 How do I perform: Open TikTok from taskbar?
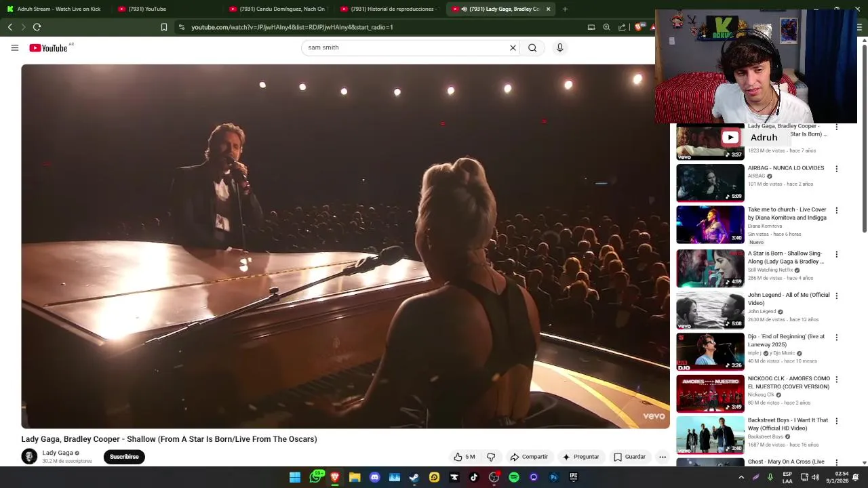point(474,477)
